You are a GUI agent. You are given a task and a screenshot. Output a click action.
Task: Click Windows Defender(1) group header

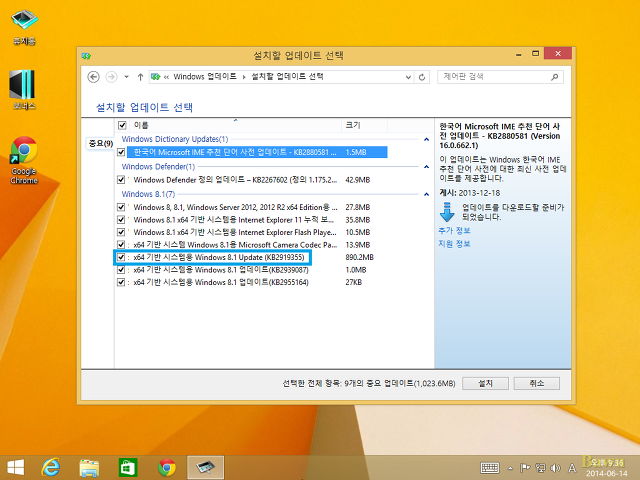(158, 167)
